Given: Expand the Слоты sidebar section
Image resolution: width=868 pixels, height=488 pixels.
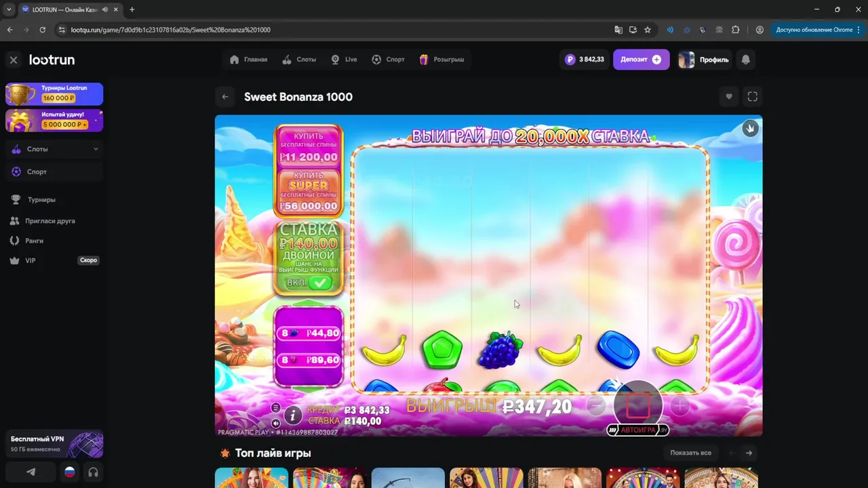Looking at the screenshot, I should [x=54, y=149].
